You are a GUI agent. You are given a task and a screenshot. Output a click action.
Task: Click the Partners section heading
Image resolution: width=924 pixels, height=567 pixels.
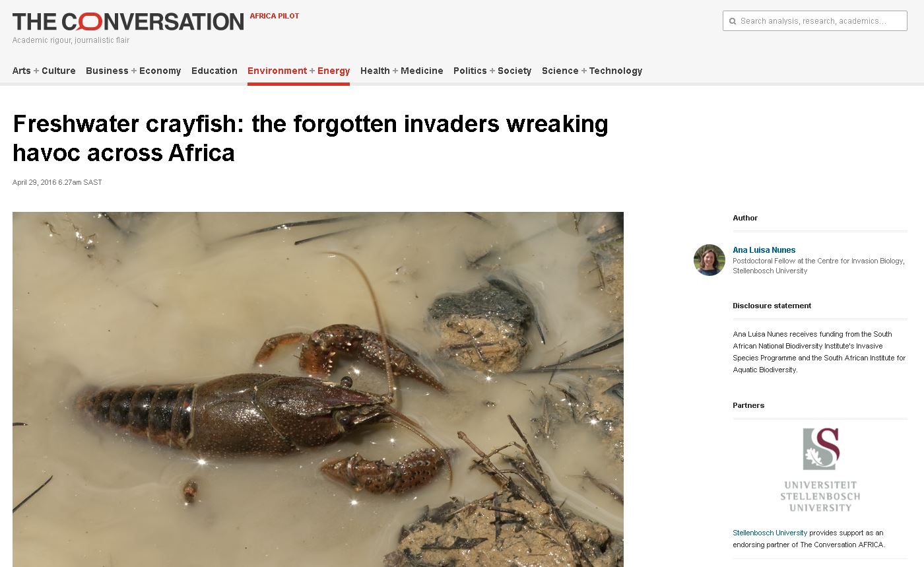[748, 405]
